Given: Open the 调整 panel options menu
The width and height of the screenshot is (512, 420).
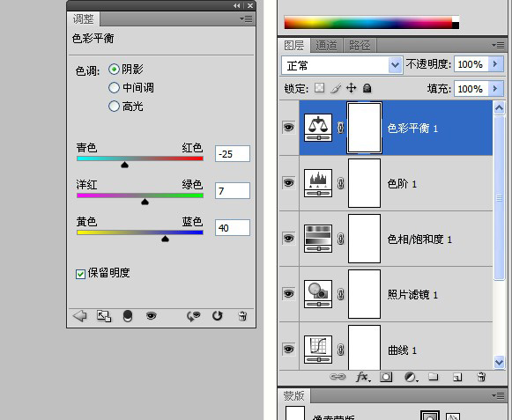Looking at the screenshot, I should (x=246, y=18).
